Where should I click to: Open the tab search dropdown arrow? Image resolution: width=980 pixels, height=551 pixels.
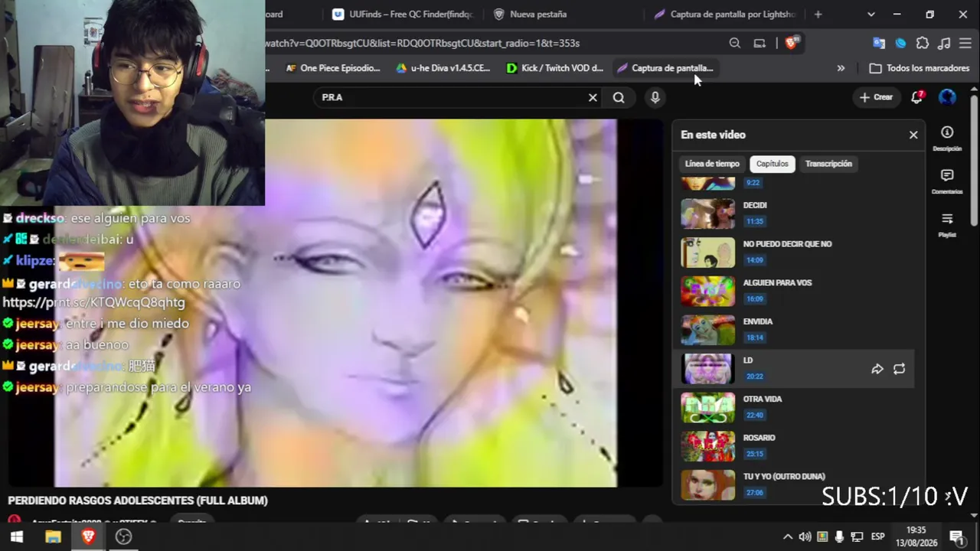pyautogui.click(x=871, y=15)
